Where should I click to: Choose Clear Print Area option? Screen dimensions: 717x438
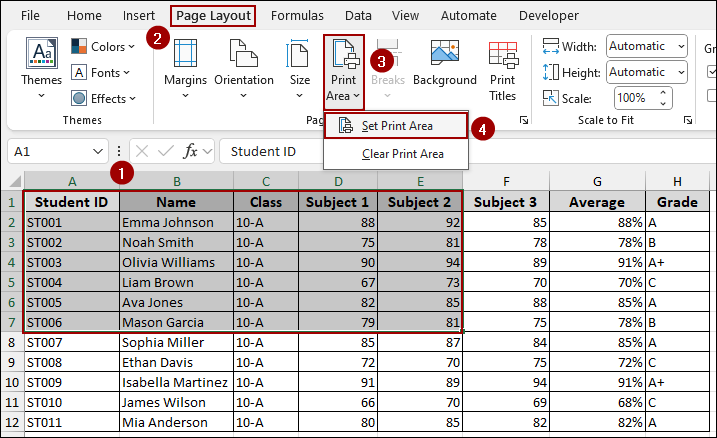(x=402, y=154)
